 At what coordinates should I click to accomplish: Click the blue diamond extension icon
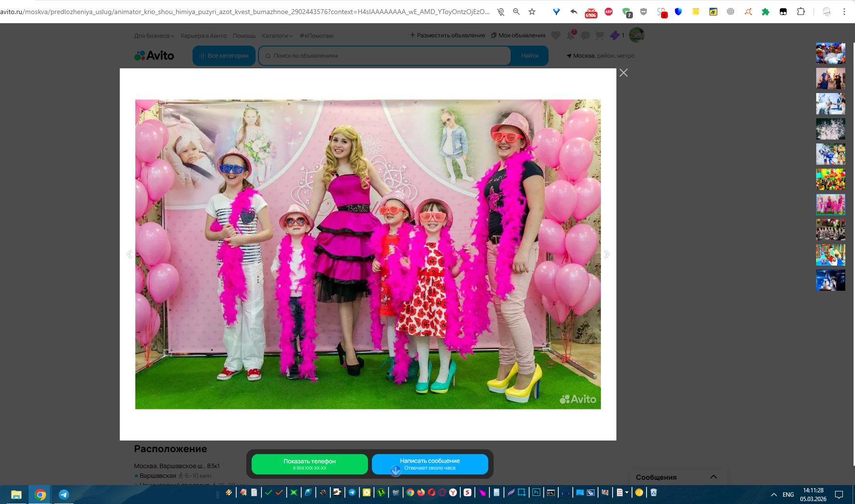click(x=556, y=12)
